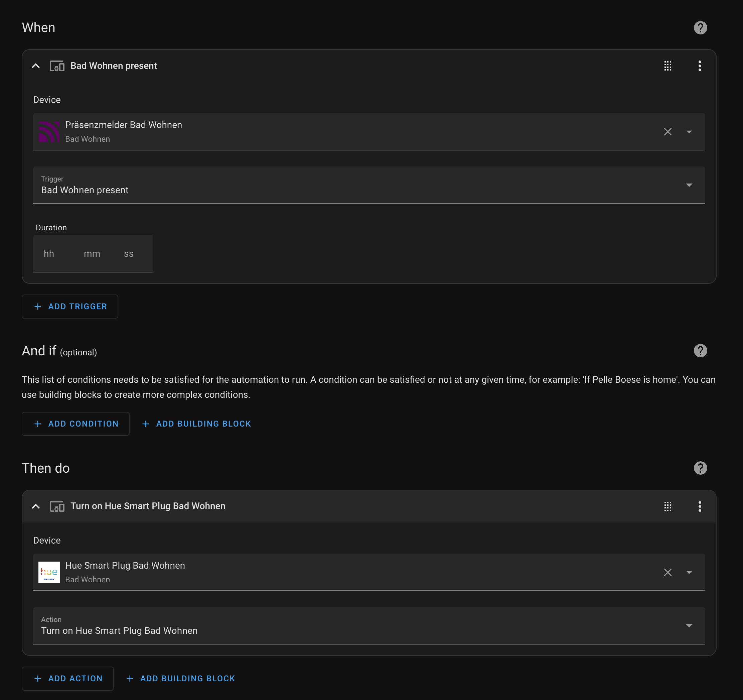Clear the Hue Smart Plug Bad Wohnen device selection
Screen dimensions: 743x700
[667, 572]
